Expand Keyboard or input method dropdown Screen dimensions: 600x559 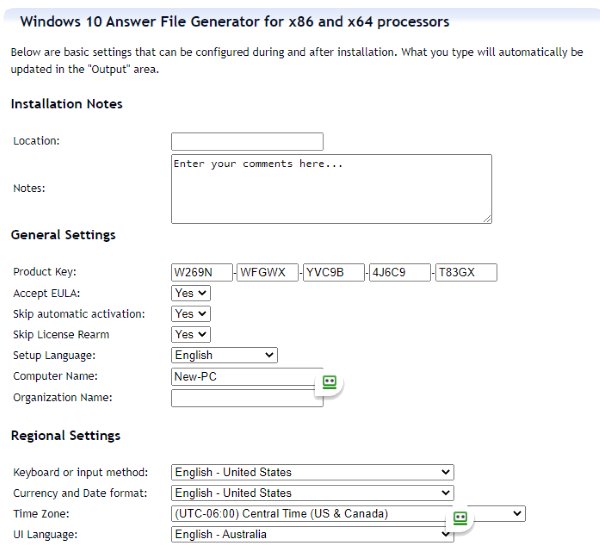point(312,472)
